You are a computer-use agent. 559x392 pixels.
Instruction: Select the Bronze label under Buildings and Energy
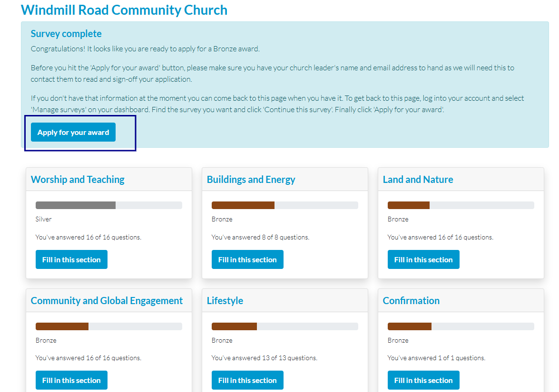(x=222, y=220)
